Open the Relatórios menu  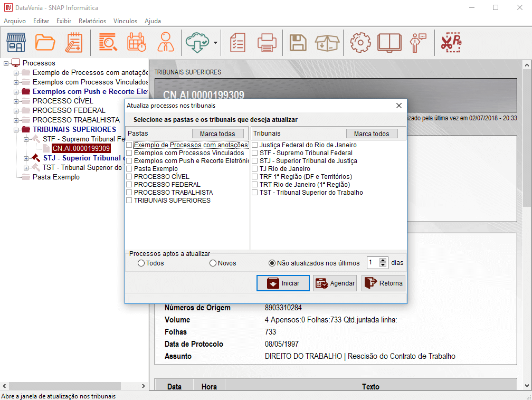92,21
